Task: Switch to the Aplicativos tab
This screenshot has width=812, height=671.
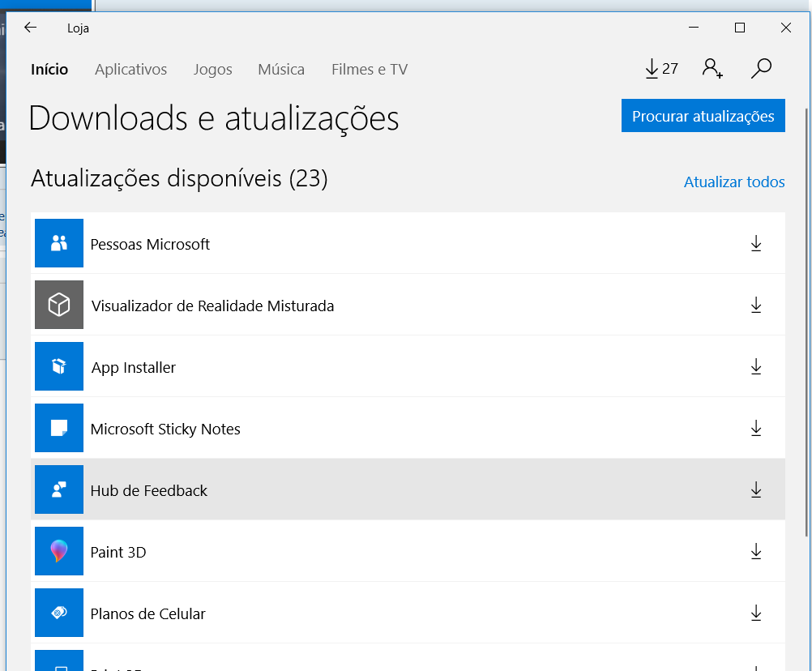Action: [x=130, y=70]
